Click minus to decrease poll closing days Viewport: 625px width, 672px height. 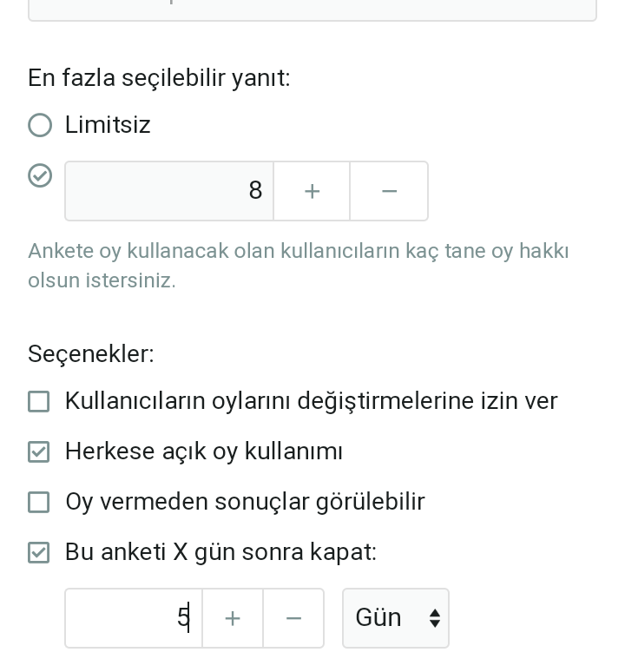coord(293,618)
